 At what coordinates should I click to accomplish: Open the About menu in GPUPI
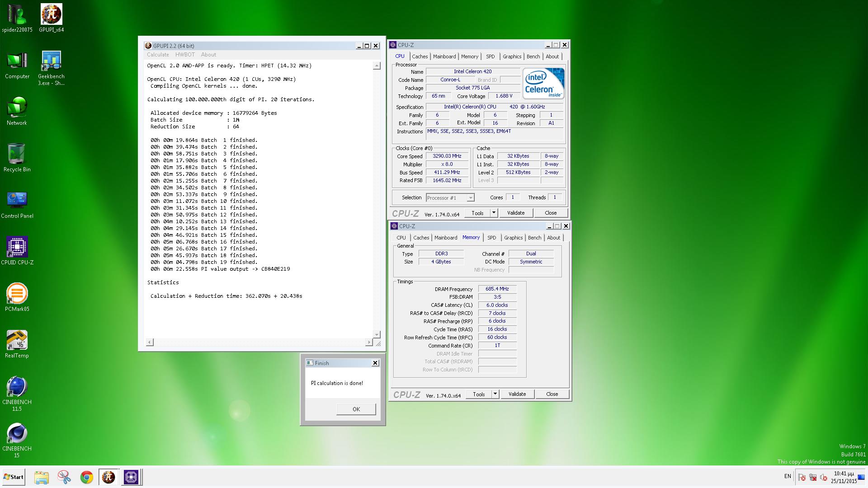pyautogui.click(x=208, y=55)
